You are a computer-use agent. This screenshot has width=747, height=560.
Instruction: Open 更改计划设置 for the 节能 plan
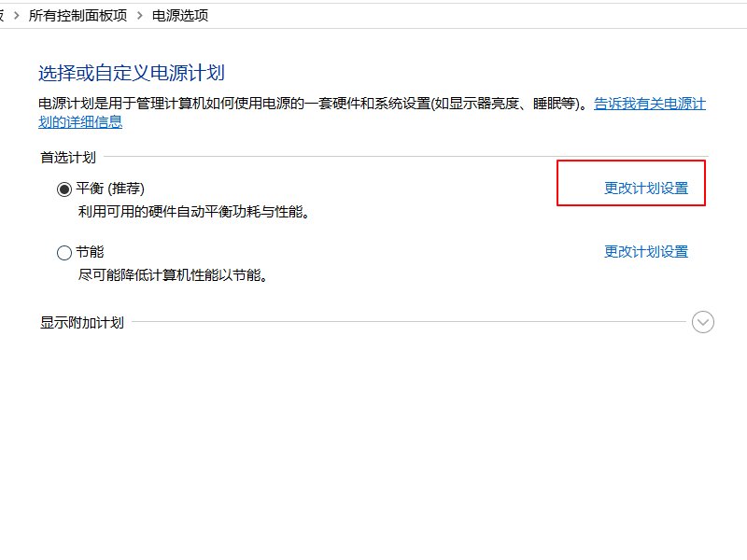[x=646, y=251]
